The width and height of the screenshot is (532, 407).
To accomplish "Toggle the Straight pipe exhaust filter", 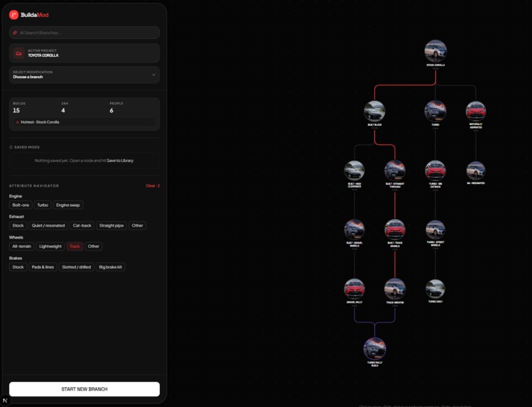I will [112, 226].
